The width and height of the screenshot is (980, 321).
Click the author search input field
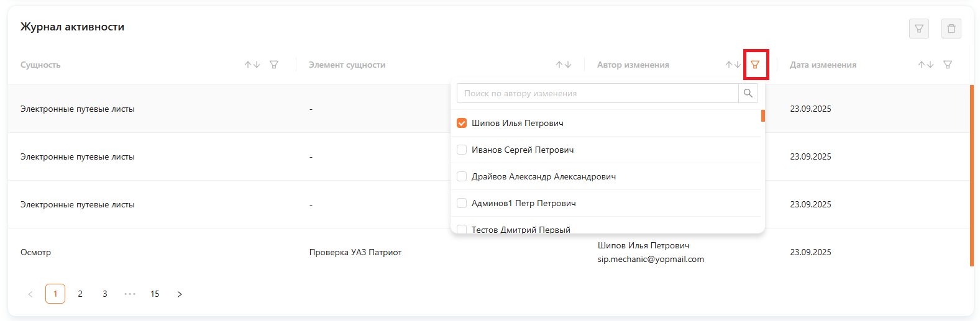tap(597, 93)
